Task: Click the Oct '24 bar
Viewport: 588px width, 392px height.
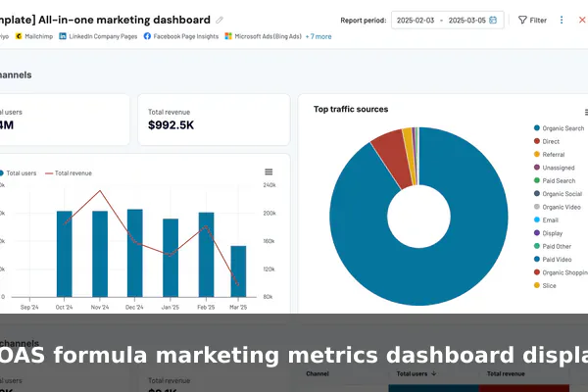Action: 65,254
